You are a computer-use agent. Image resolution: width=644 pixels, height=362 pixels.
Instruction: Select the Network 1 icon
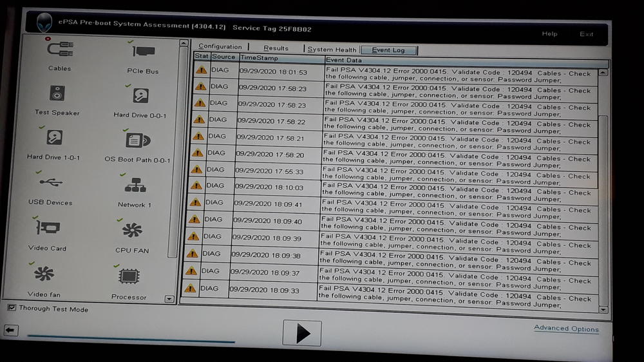click(135, 187)
